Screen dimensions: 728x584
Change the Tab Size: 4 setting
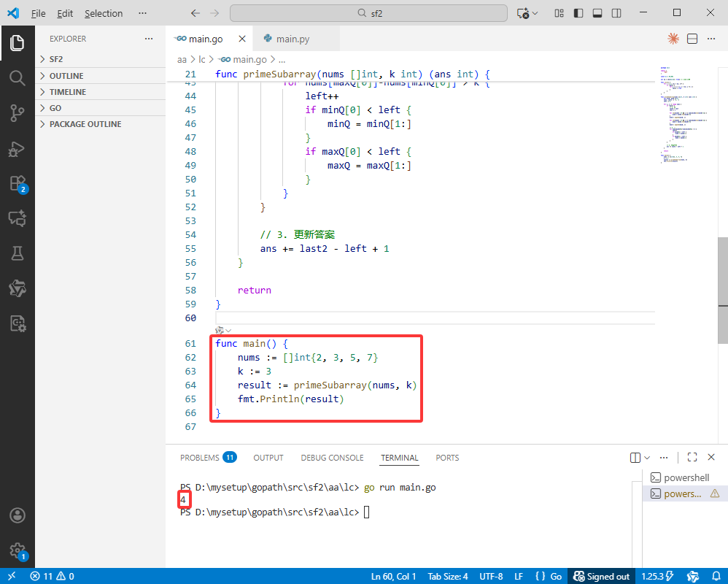[448, 576]
